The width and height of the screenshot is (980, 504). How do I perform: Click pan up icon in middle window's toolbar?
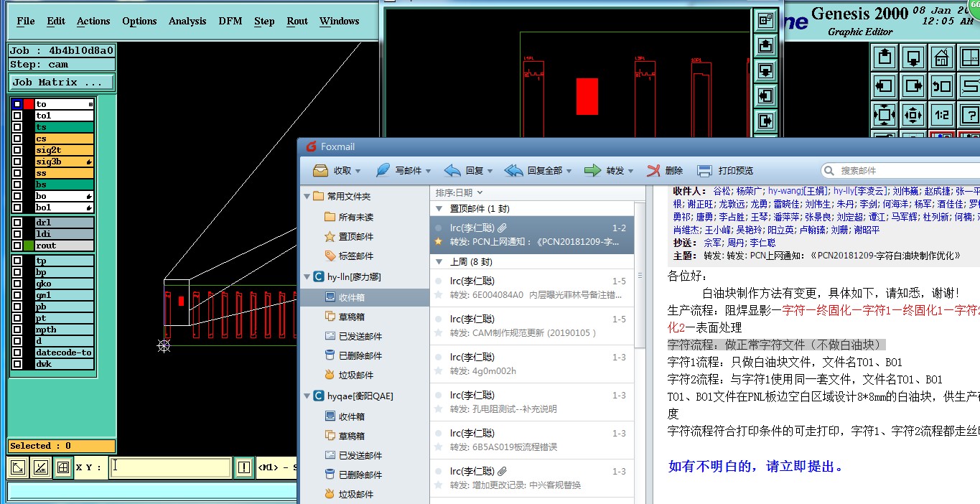(766, 46)
